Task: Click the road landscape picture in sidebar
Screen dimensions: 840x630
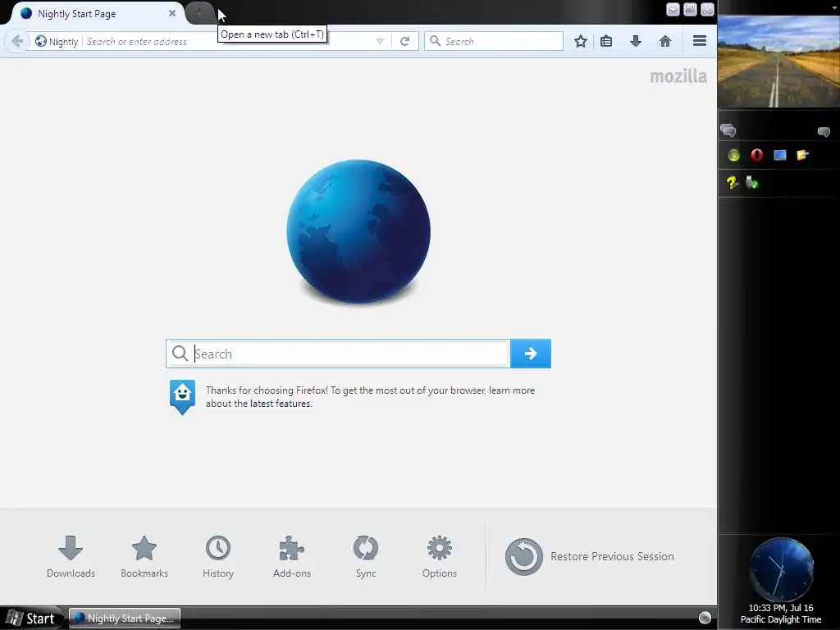Action: (778, 62)
